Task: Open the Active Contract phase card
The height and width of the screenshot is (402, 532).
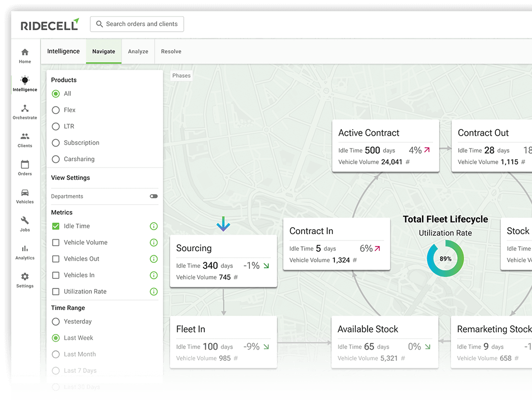Action: [x=385, y=146]
